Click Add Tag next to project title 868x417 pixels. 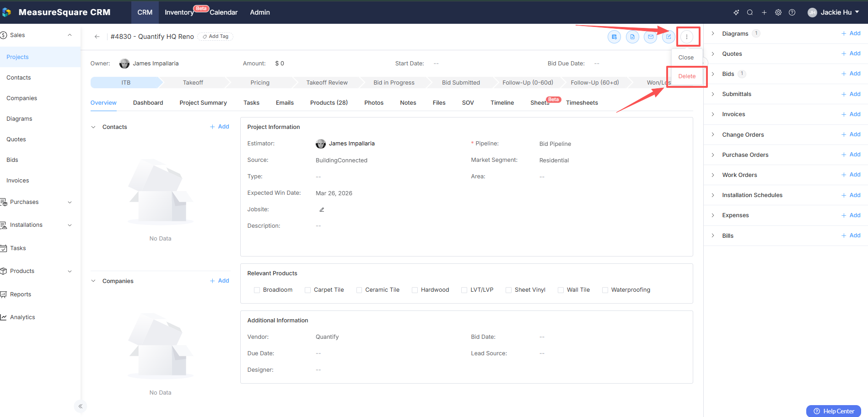click(x=216, y=37)
